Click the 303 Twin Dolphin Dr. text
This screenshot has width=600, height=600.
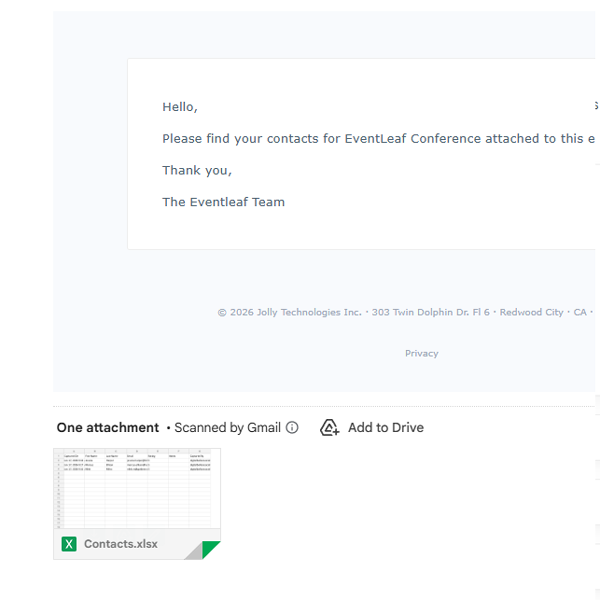point(430,312)
